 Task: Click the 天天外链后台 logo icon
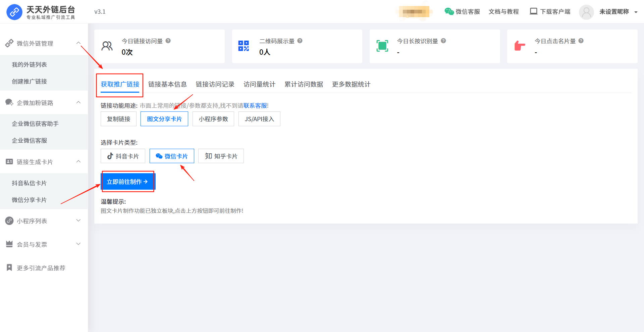14,12
